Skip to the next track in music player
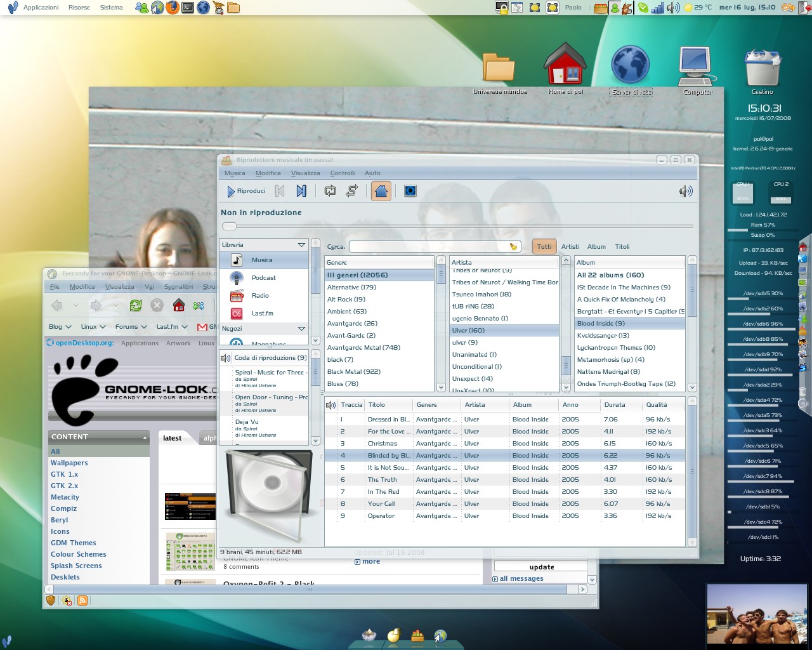Image resolution: width=812 pixels, height=650 pixels. pyautogui.click(x=301, y=191)
